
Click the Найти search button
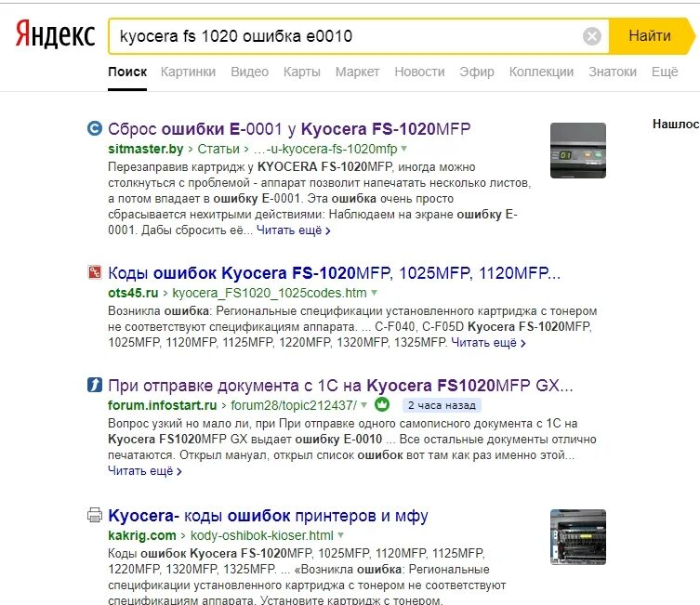(x=650, y=36)
